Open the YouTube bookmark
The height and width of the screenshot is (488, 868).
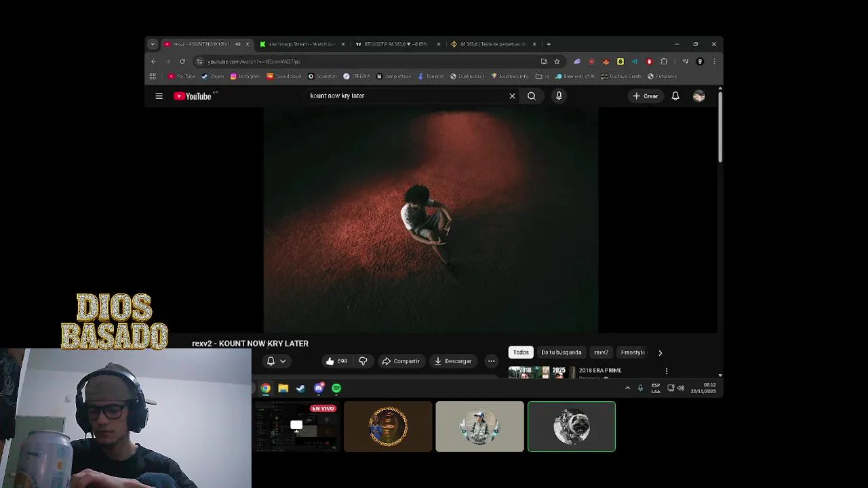click(182, 77)
